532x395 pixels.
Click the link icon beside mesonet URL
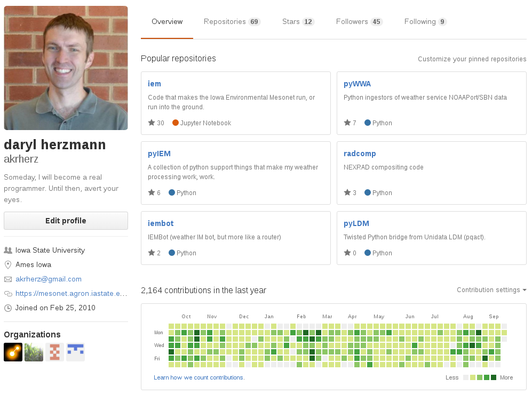(x=8, y=294)
